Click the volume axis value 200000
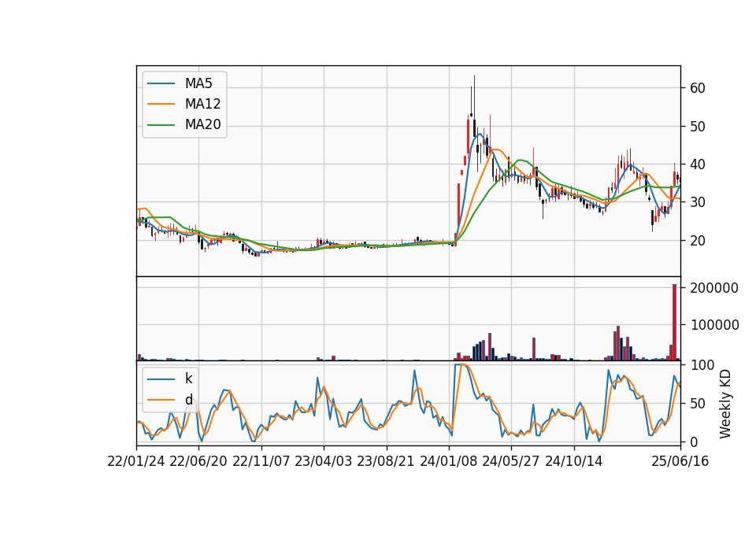The image size is (756, 543). [714, 288]
